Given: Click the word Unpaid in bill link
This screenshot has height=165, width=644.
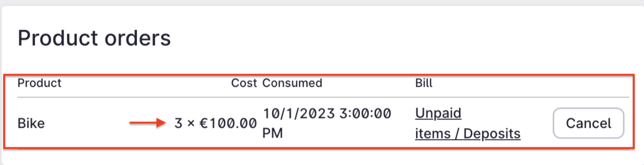Looking at the screenshot, I should (438, 114).
